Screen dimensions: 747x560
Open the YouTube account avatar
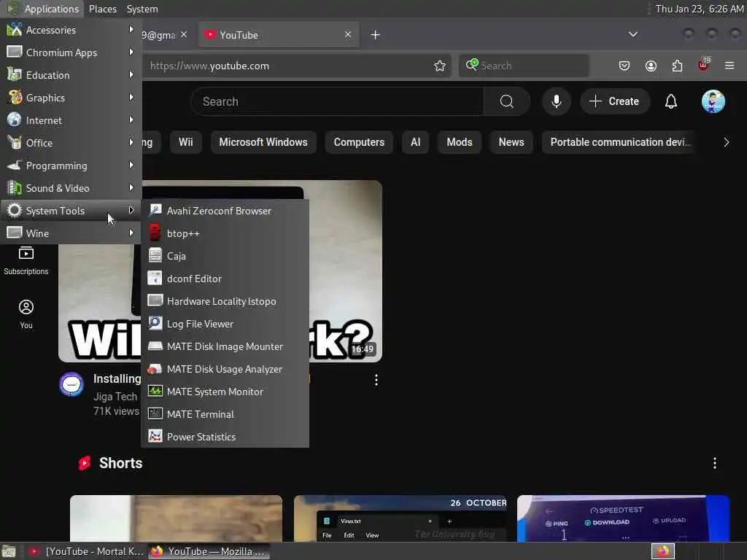click(x=713, y=101)
